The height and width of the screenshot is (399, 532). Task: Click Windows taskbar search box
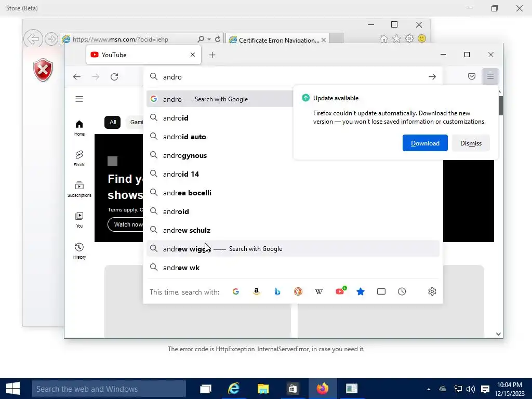pyautogui.click(x=109, y=389)
